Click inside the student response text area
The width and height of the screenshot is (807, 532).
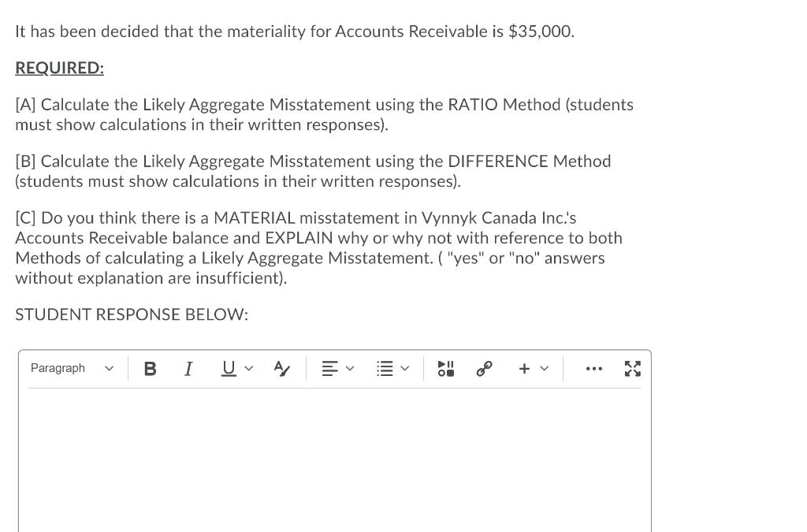pos(334,460)
